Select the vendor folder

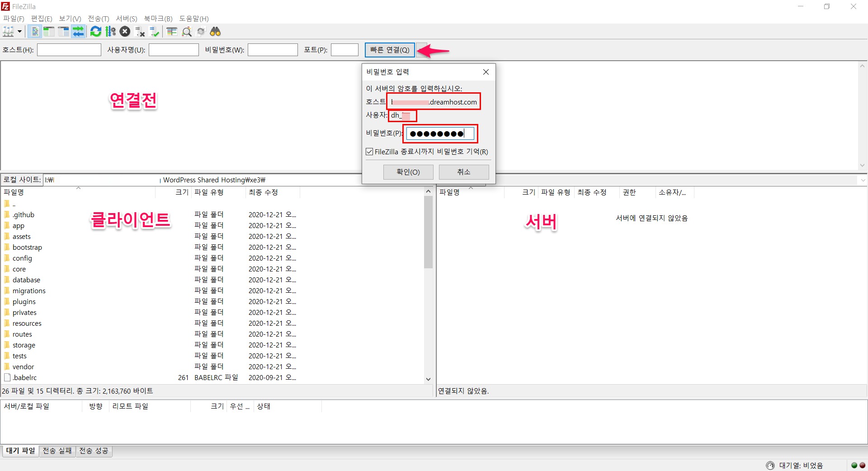[23, 367]
